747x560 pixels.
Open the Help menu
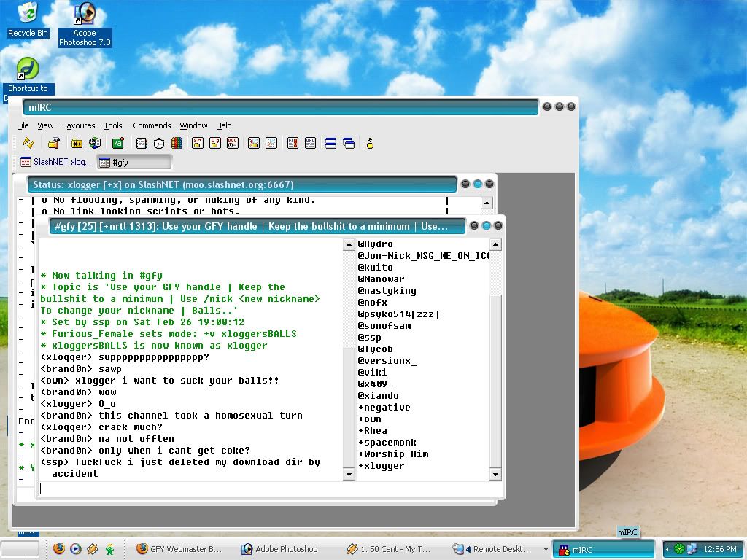click(224, 125)
